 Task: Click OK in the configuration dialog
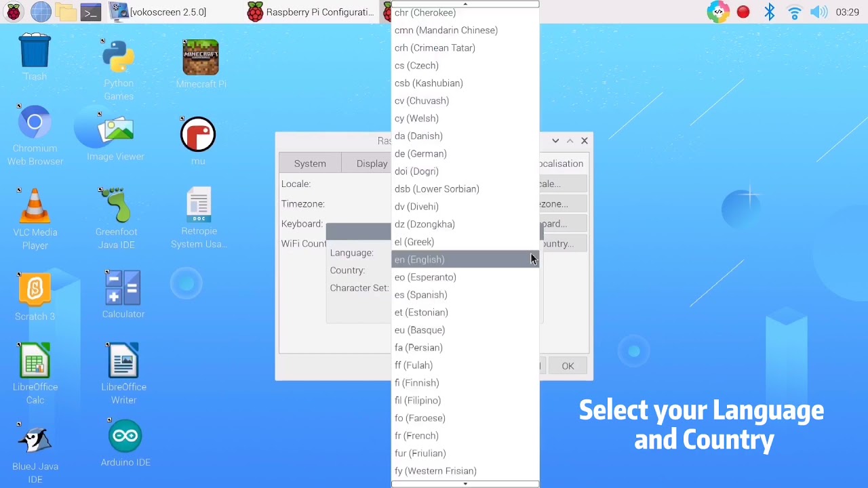coord(568,366)
